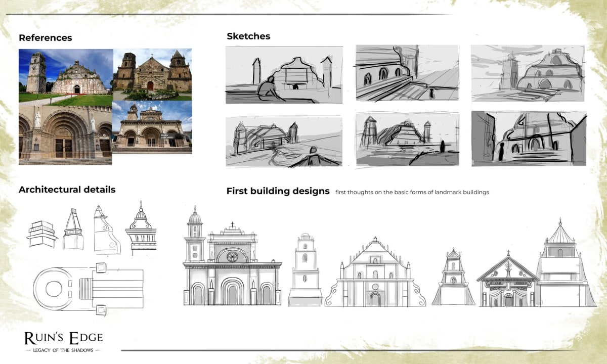Select the gabled church design with volutes
This screenshot has height=364, width=607.
click(x=375, y=271)
